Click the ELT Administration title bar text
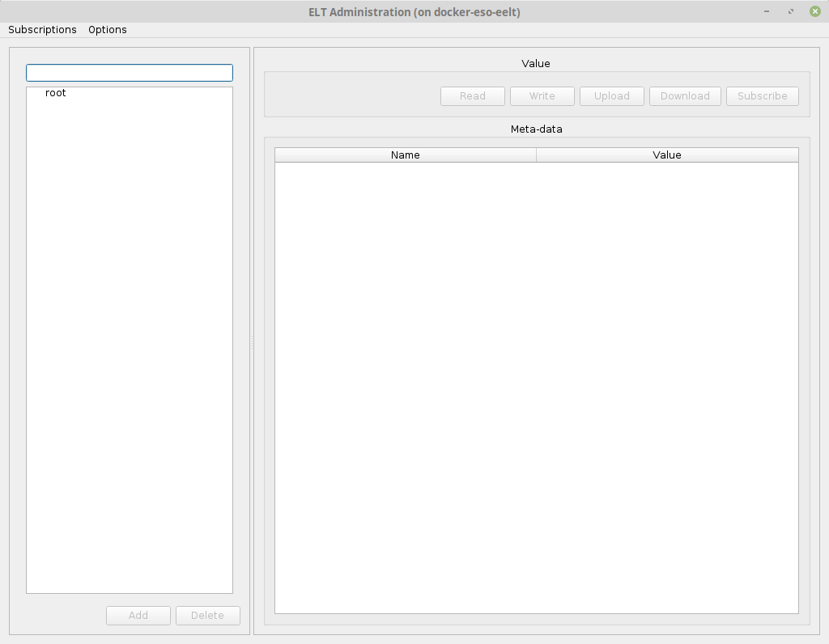This screenshot has height=644, width=829. coord(414,12)
